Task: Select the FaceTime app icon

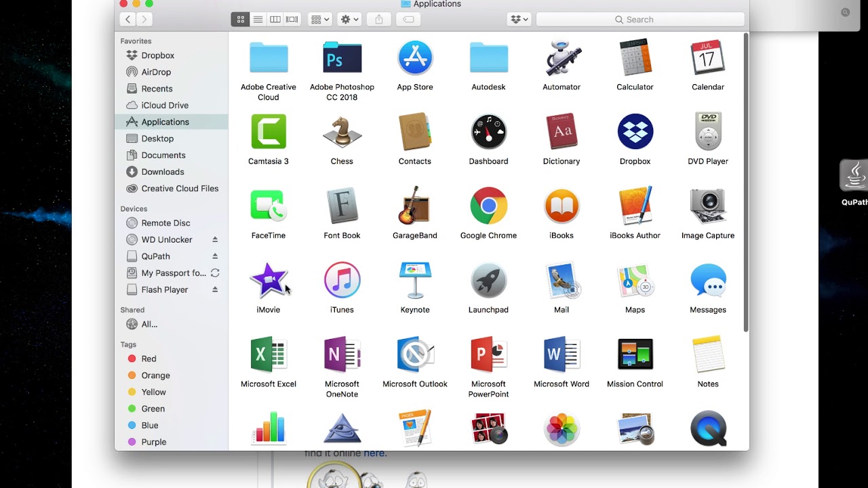Action: coord(269,206)
